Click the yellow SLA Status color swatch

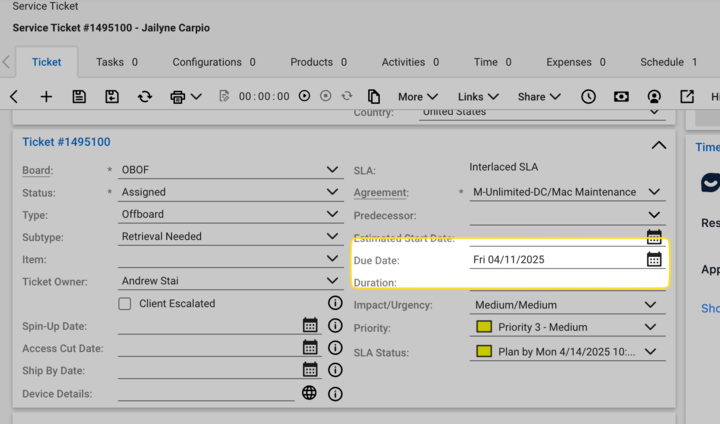[x=484, y=351]
